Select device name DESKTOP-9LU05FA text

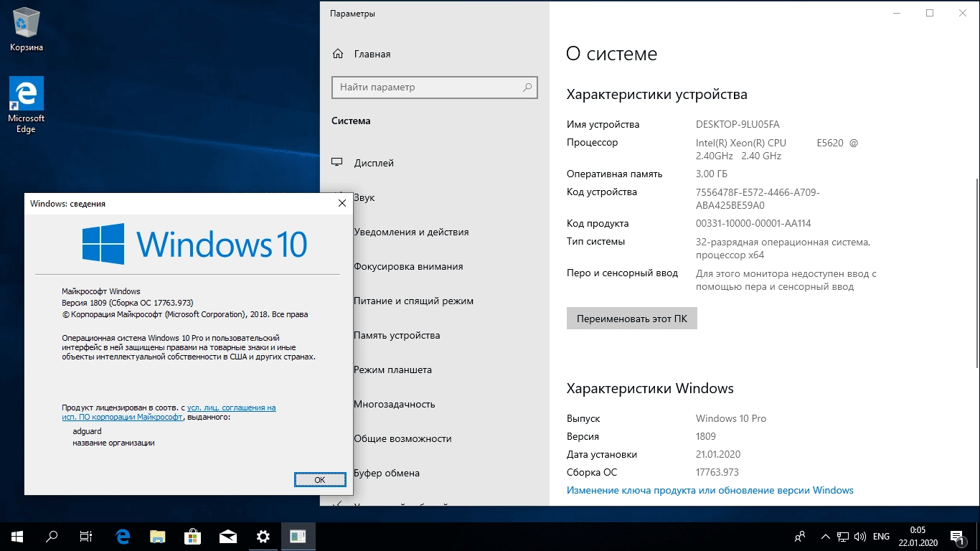(738, 124)
